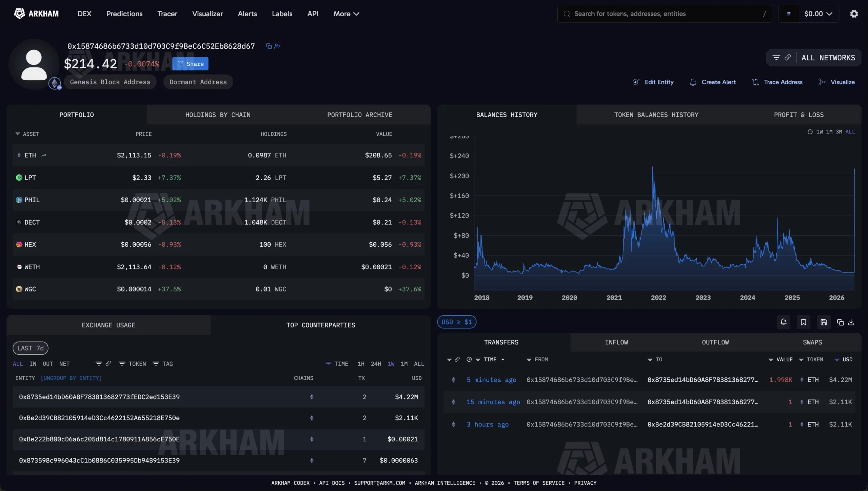Click the LPT token icon
The image size is (868, 491).
19,177
